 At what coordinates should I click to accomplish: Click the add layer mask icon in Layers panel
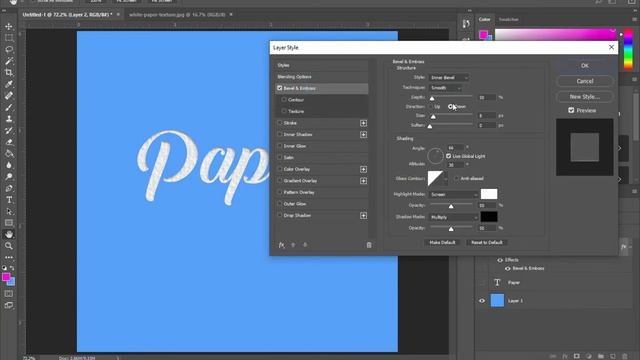click(576, 356)
